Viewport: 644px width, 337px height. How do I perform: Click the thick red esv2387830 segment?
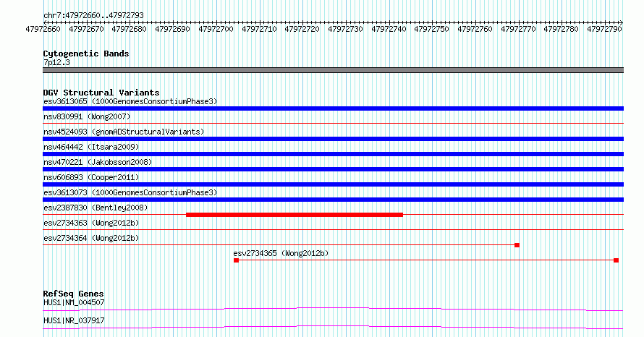click(x=295, y=215)
